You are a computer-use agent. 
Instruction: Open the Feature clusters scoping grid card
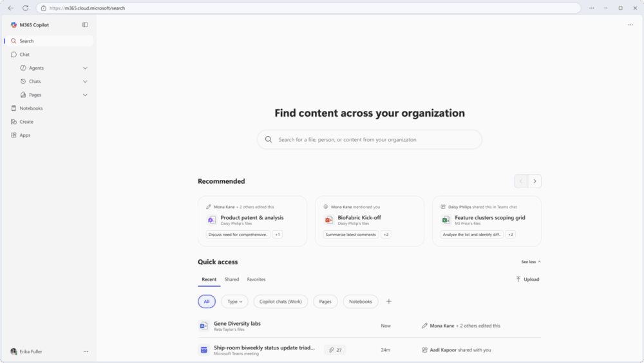point(487,221)
